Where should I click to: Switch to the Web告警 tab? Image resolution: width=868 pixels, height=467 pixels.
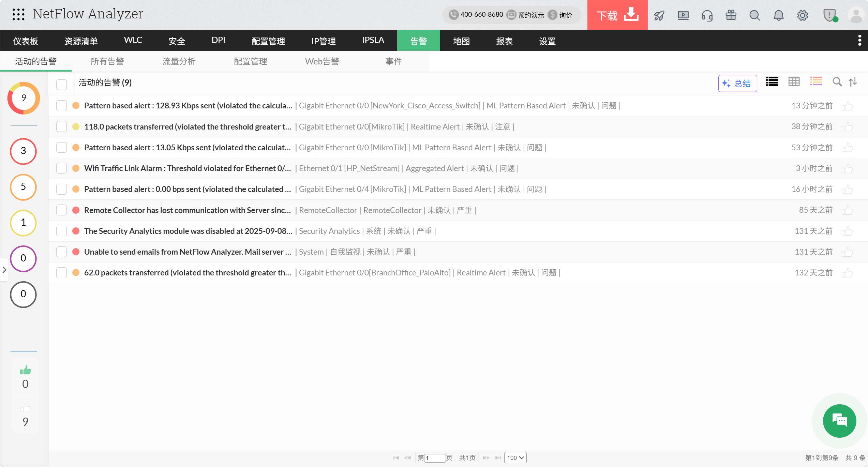[x=322, y=61]
